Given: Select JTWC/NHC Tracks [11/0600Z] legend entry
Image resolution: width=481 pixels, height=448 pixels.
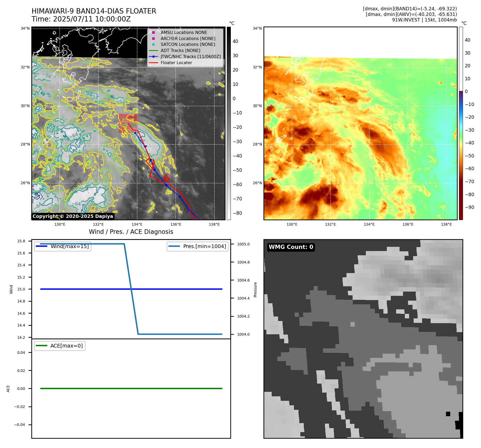Looking at the screenshot, I should tap(185, 56).
